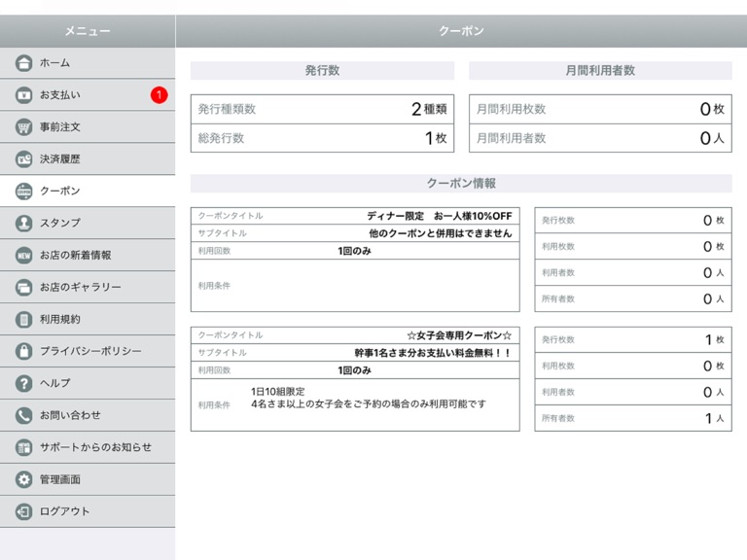The width and height of the screenshot is (747, 560).
Task: Click the yen payment icon
Action: tap(23, 95)
